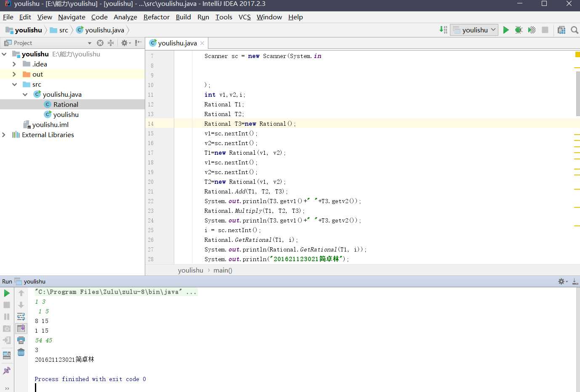Toggle soft-wrap in Run console
580x392 pixels.
(x=21, y=317)
